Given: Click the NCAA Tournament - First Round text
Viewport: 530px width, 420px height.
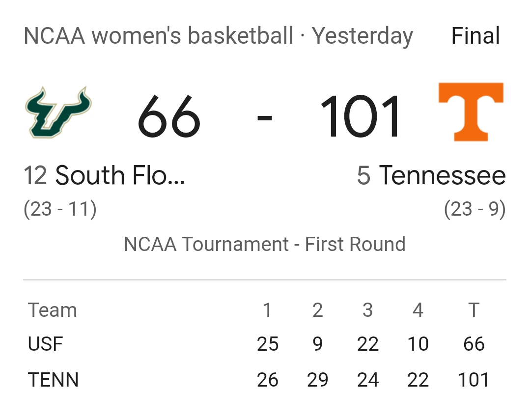Looking at the screenshot, I should (265, 244).
